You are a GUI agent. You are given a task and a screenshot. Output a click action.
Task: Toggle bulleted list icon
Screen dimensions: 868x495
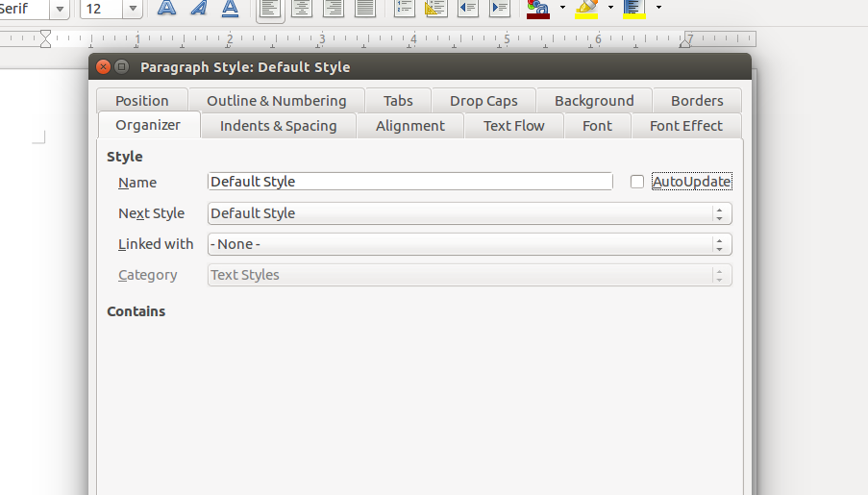pos(435,9)
